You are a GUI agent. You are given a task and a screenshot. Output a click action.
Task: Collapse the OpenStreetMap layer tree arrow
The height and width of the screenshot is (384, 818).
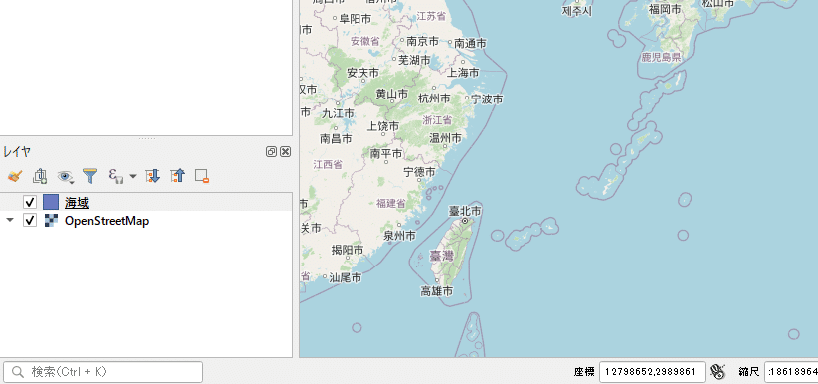[9, 220]
